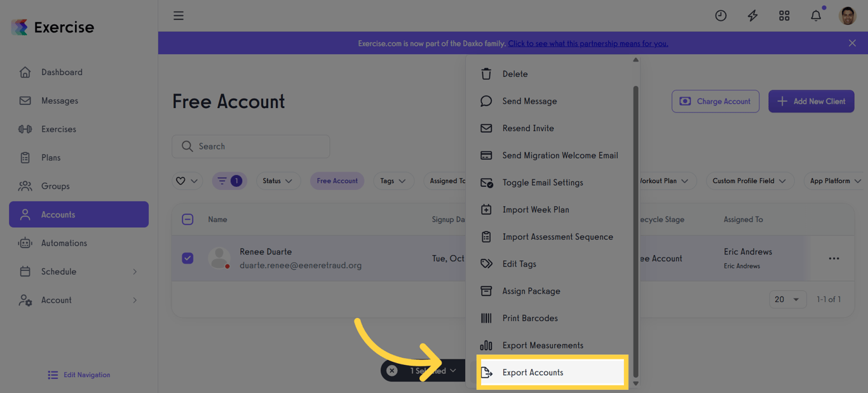This screenshot has width=868, height=393.
Task: Open the Tags filter dropdown
Action: pyautogui.click(x=393, y=181)
